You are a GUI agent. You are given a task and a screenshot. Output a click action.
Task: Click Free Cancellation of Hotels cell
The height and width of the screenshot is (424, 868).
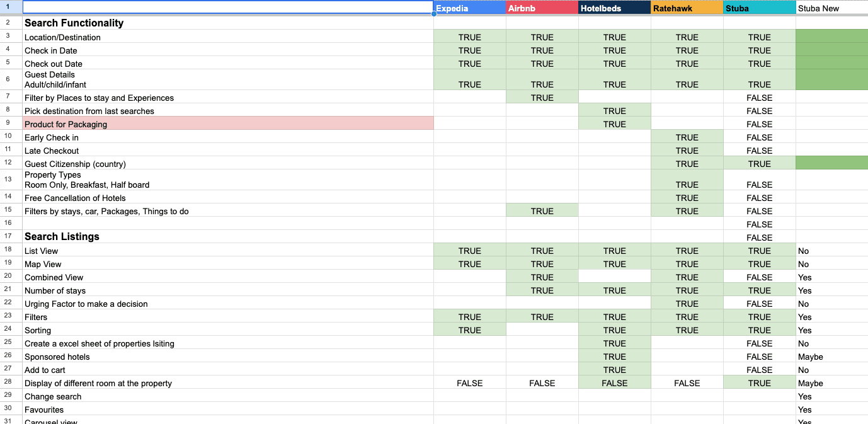point(228,197)
